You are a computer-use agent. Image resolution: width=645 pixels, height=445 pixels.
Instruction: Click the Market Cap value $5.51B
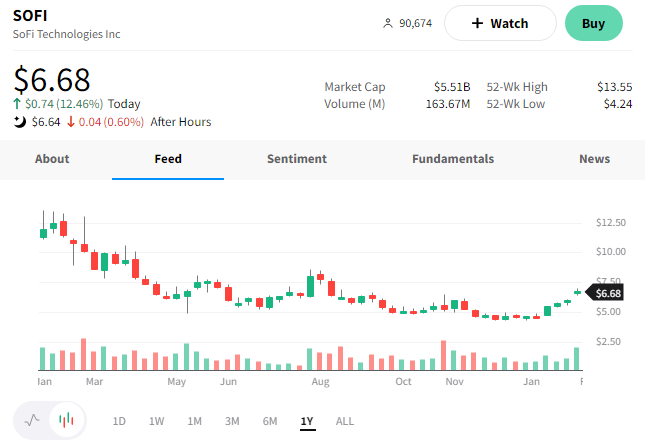click(452, 87)
